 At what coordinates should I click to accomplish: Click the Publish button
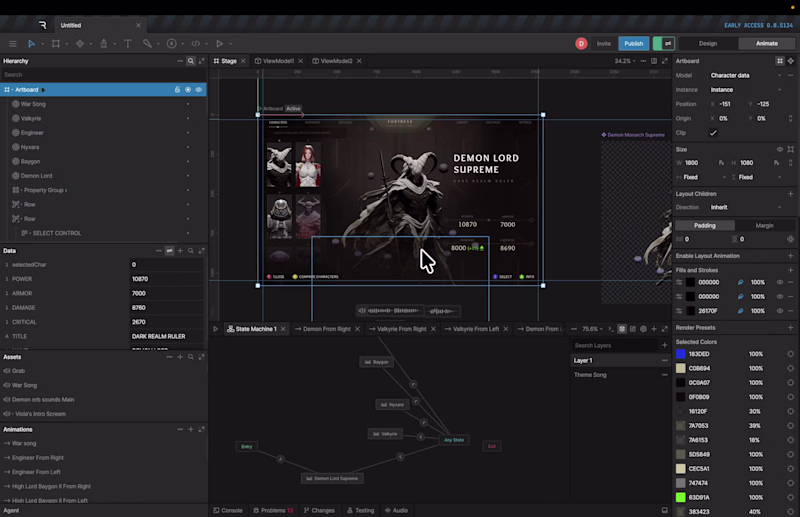[634, 43]
